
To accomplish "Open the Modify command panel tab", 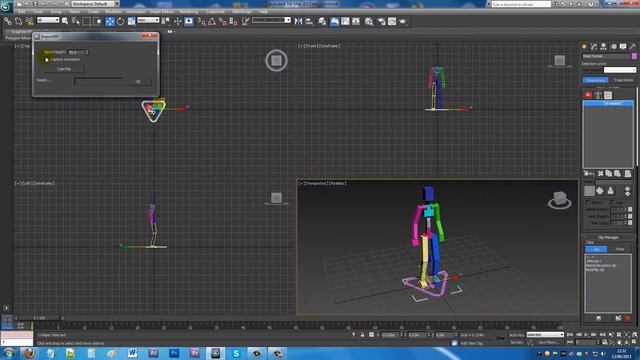I will (x=594, y=47).
